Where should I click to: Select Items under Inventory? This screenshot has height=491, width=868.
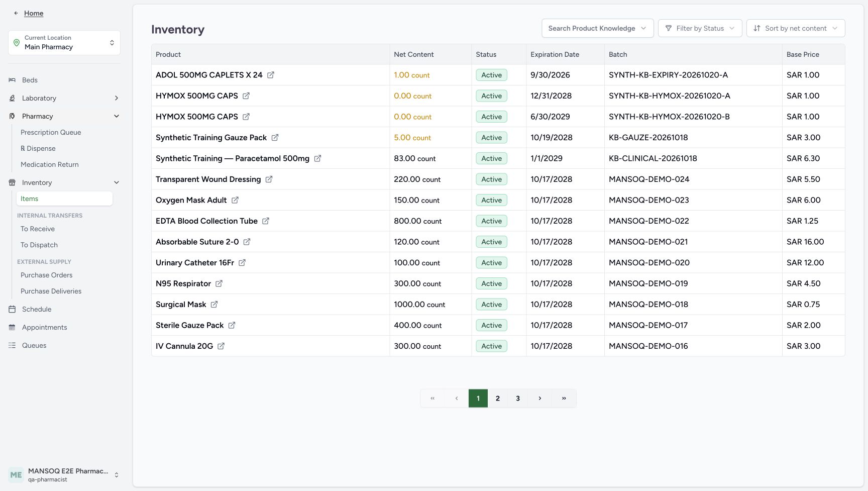click(x=64, y=199)
